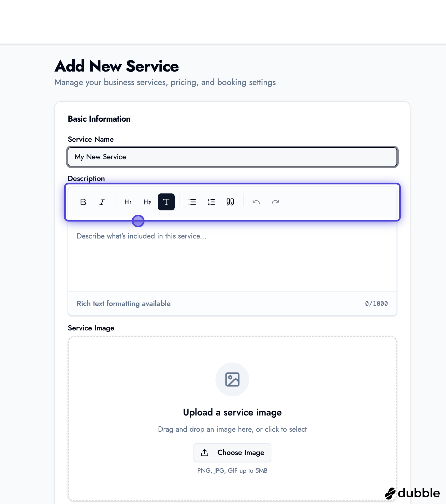Redo the last edit in the editor
The image size is (446, 504).
coord(275,202)
